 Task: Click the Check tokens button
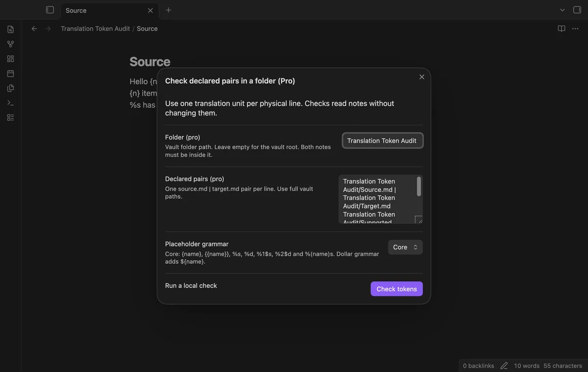coord(396,289)
